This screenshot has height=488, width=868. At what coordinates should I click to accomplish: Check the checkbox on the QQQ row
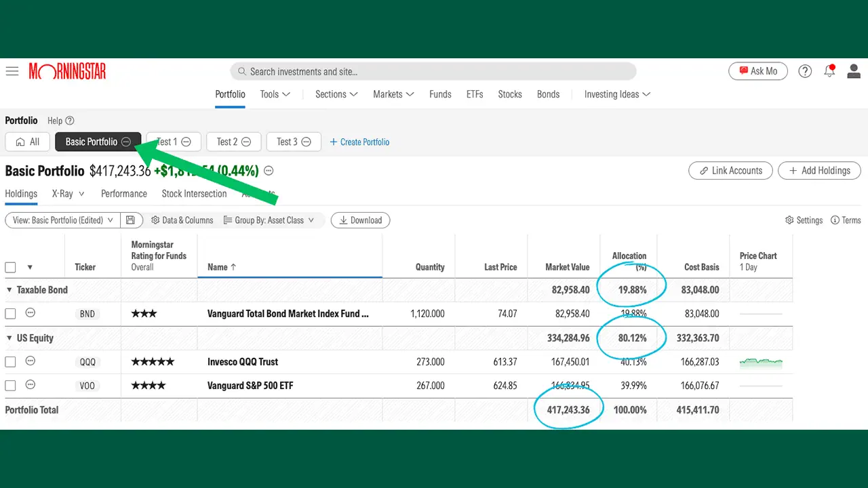10,361
